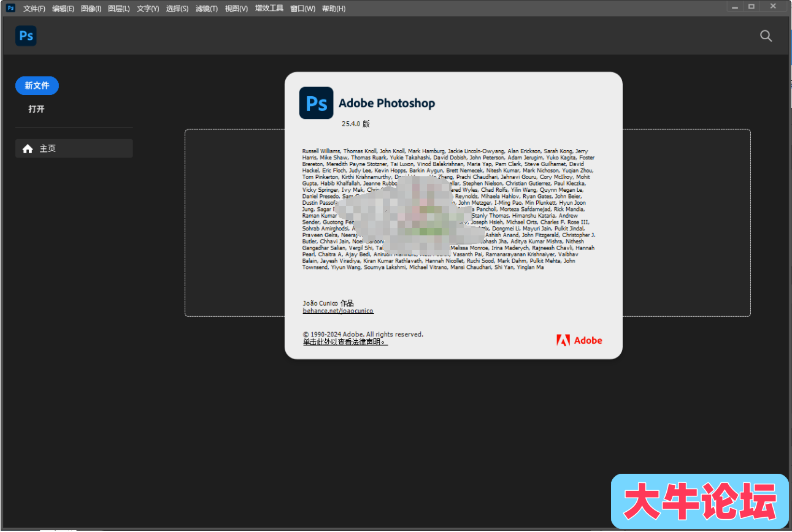Click the Ps logo in the About dialog
Viewport: 792px width, 532px height.
coord(316,103)
